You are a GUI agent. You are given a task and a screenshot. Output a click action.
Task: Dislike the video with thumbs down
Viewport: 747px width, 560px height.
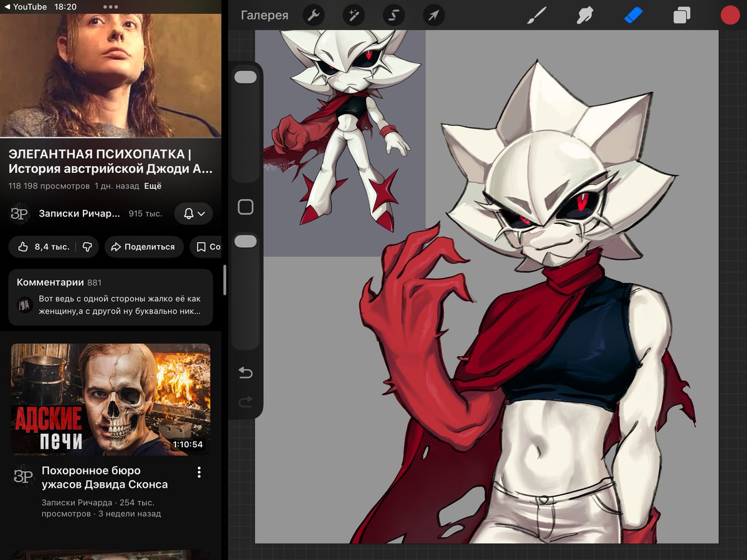pos(87,247)
